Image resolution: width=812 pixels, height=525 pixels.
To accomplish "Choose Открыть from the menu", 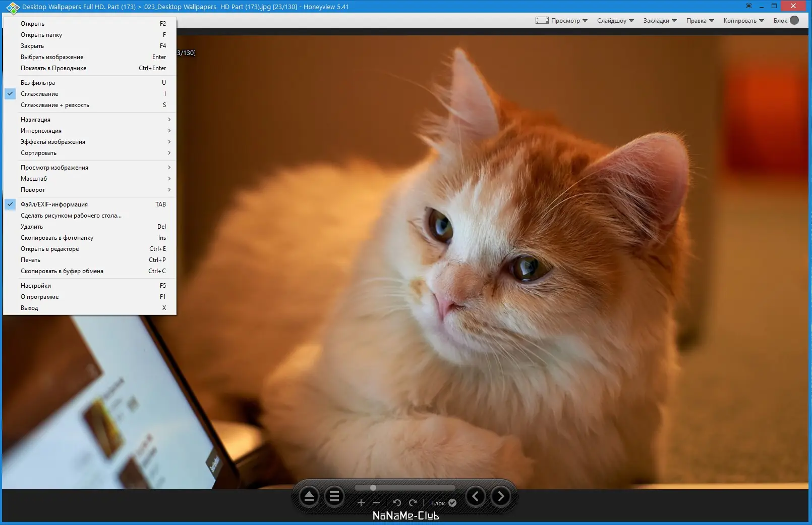I will 90,24.
